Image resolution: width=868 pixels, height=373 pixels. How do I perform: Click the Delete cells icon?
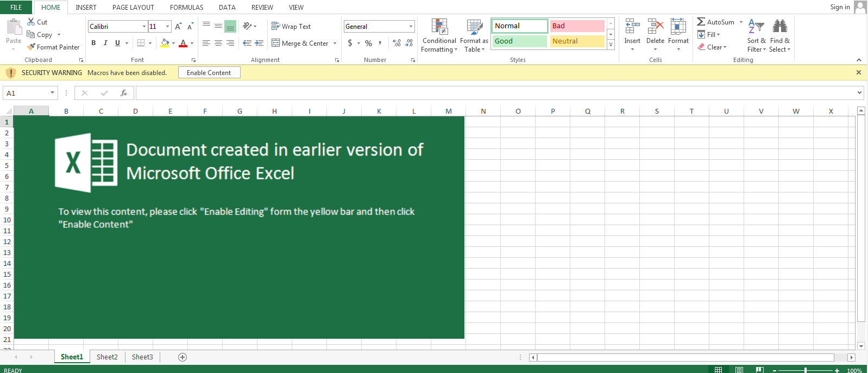(656, 26)
